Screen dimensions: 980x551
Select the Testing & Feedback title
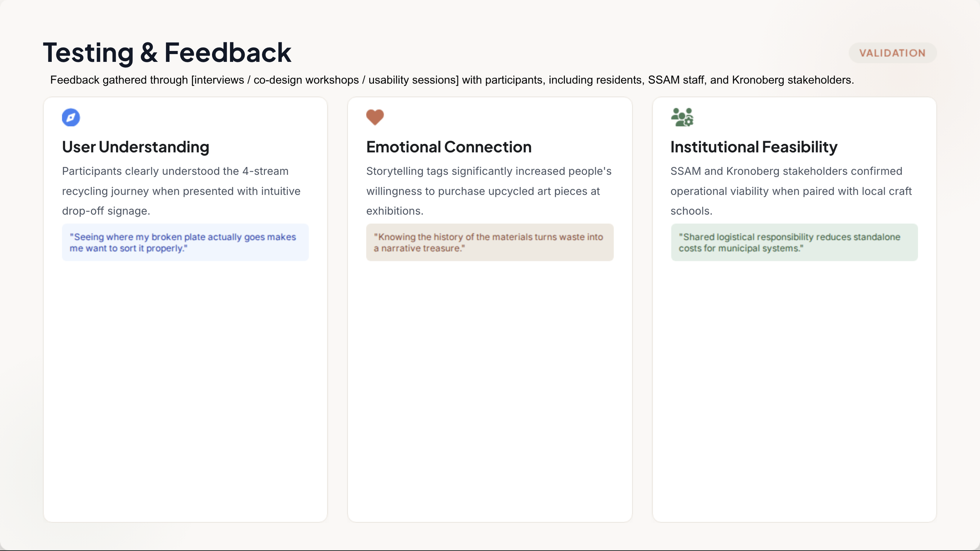tap(167, 53)
